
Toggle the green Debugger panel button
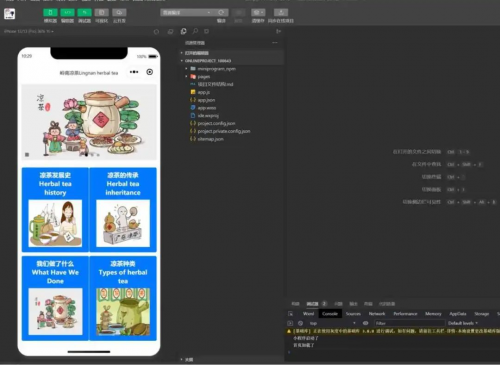pyautogui.click(x=84, y=13)
